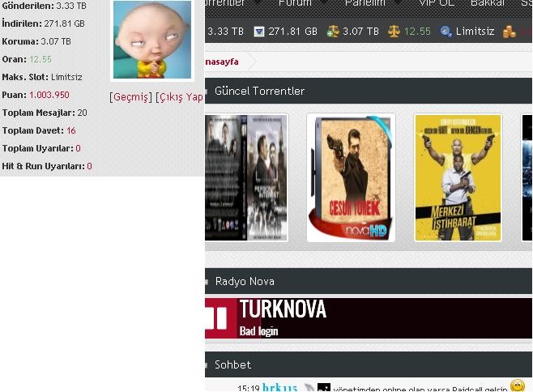Click the ratio scale icon beside 12.55

point(394,32)
